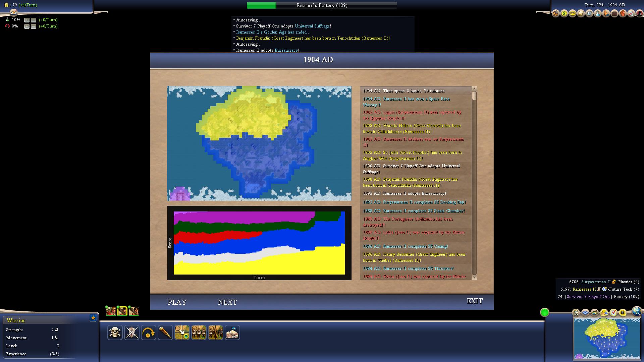Click the second group of three warriors action button
This screenshot has height=362, width=644.
point(216,333)
